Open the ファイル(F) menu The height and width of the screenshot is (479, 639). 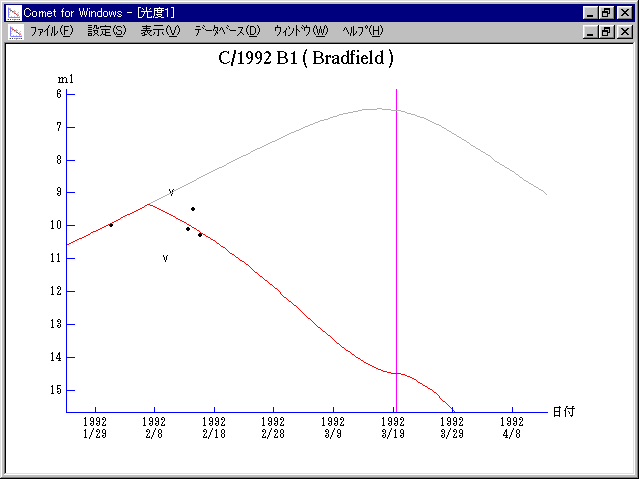tap(51, 31)
